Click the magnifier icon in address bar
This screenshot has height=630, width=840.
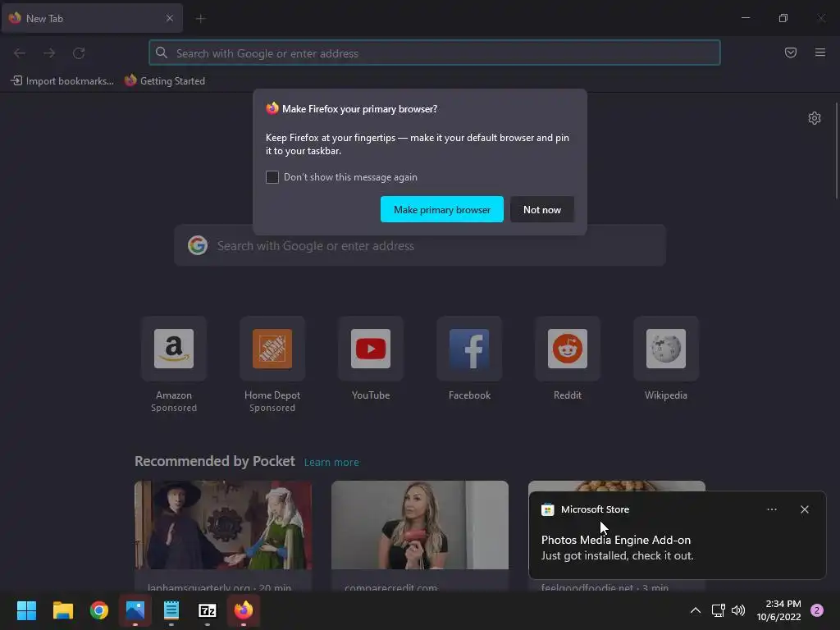coord(162,52)
